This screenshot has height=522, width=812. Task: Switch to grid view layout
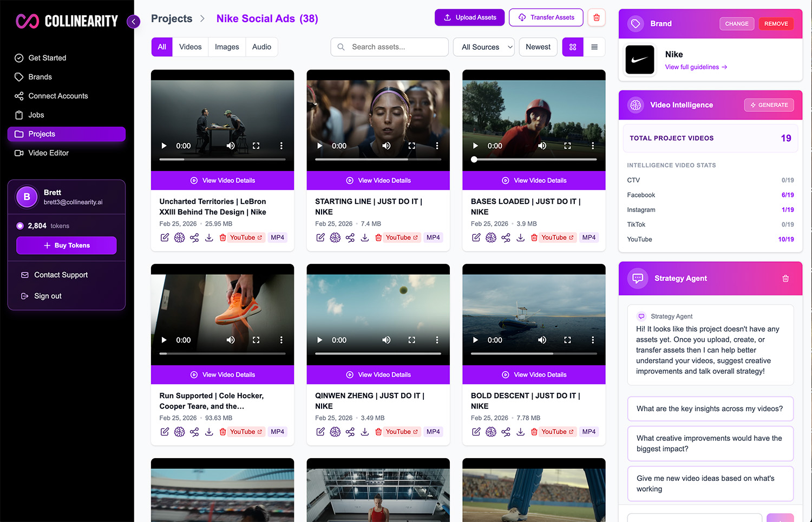click(x=573, y=47)
